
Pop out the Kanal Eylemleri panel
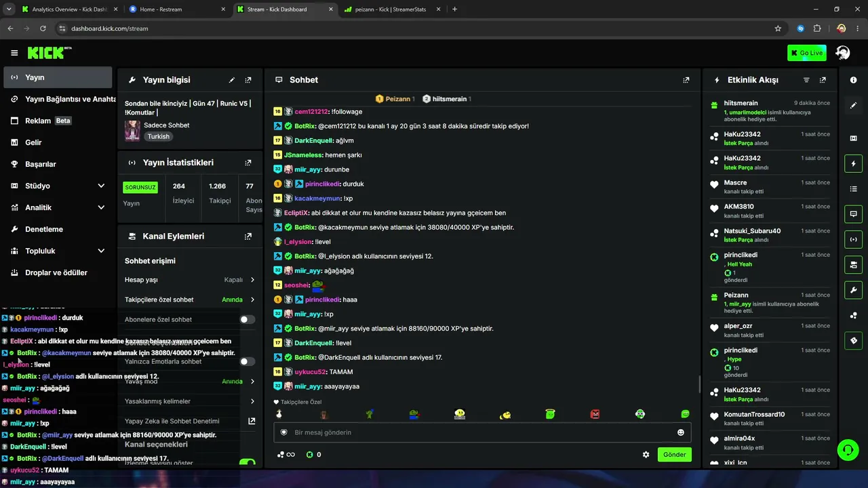coord(248,237)
